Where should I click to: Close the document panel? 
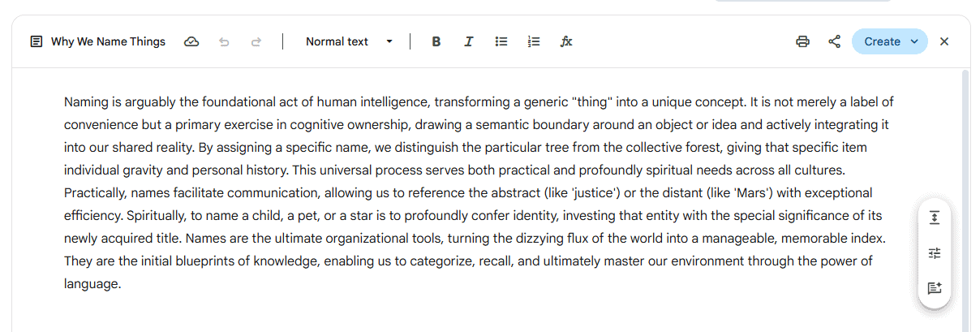point(944,41)
